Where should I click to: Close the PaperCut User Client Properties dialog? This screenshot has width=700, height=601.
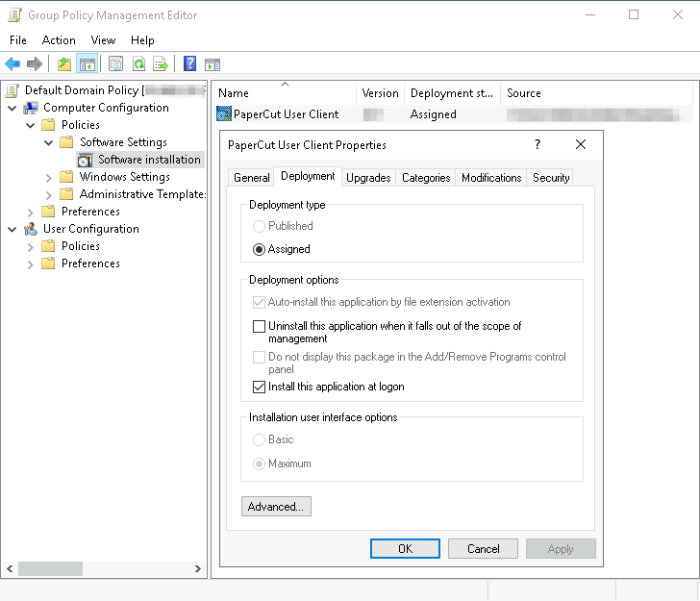[x=581, y=144]
